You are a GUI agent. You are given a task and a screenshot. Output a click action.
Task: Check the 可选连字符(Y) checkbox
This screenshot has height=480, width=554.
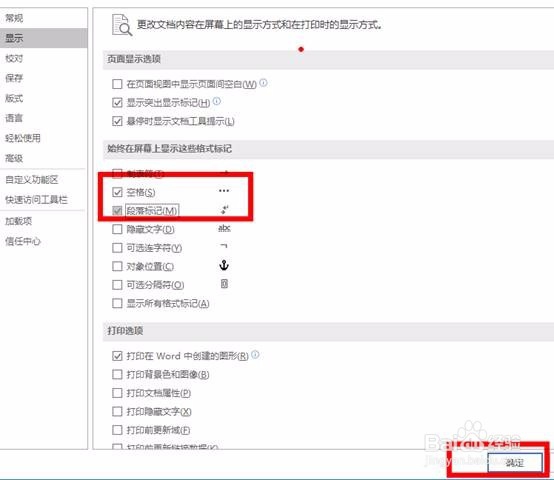point(117,248)
